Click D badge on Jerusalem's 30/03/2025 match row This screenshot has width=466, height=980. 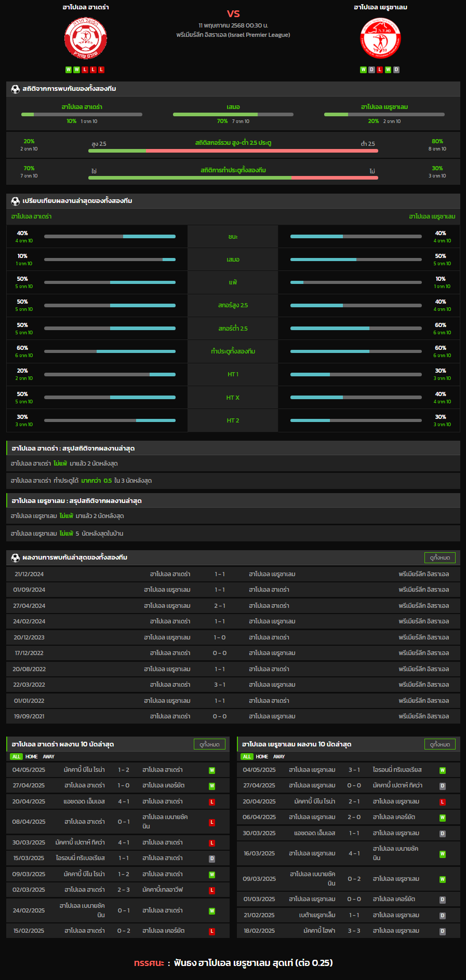pyautogui.click(x=443, y=834)
